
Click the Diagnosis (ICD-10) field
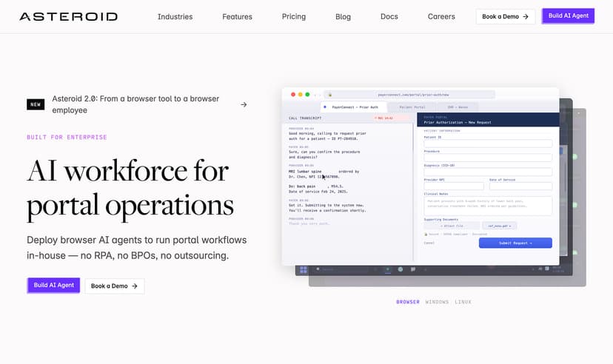488,172
